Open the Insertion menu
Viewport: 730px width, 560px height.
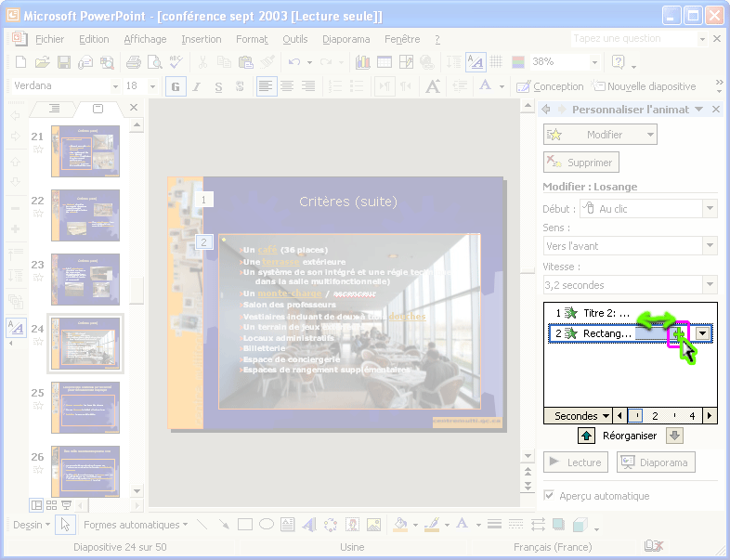point(201,39)
